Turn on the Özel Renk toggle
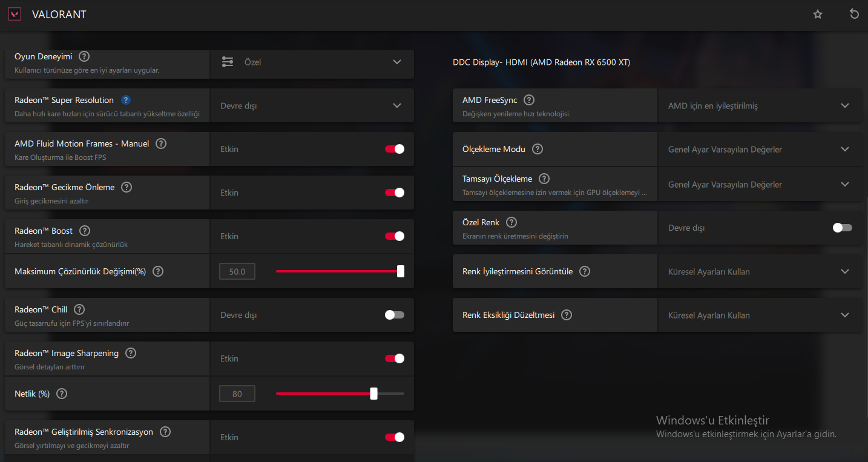 (x=842, y=228)
